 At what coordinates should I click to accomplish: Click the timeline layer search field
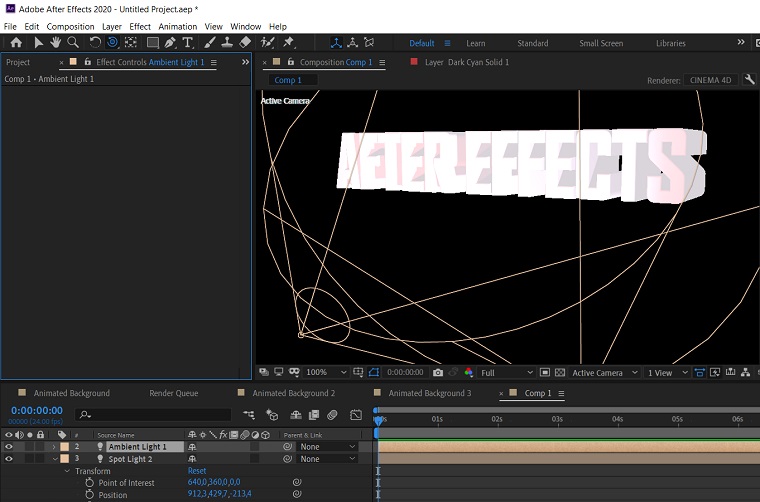tap(155, 414)
